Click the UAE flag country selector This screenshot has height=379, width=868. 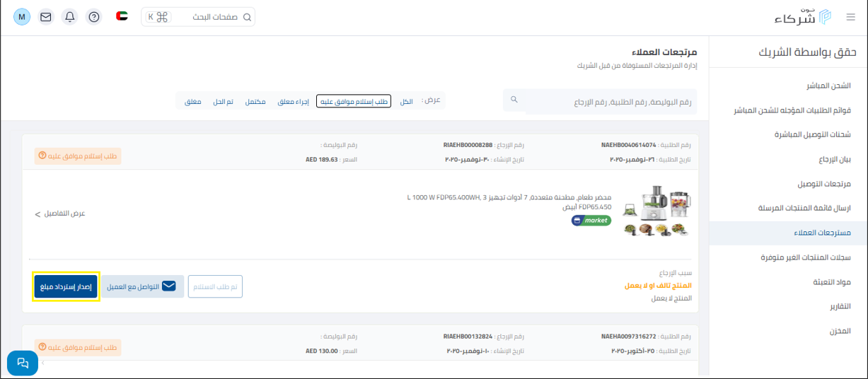click(x=122, y=16)
